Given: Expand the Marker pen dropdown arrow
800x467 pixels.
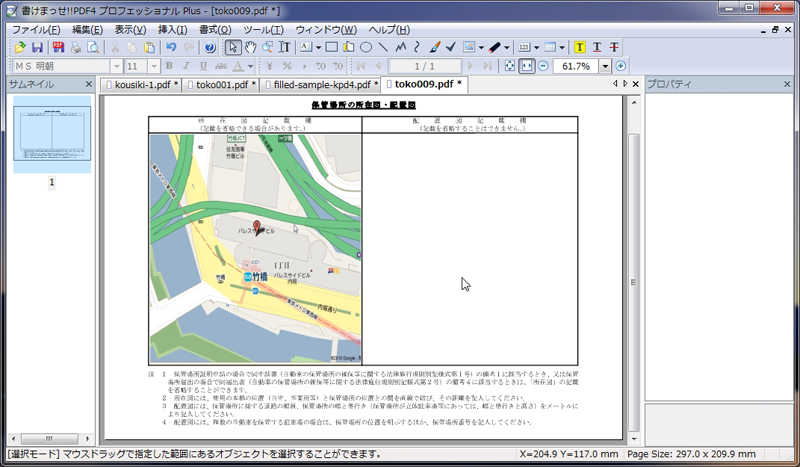Looking at the screenshot, I should [507, 47].
